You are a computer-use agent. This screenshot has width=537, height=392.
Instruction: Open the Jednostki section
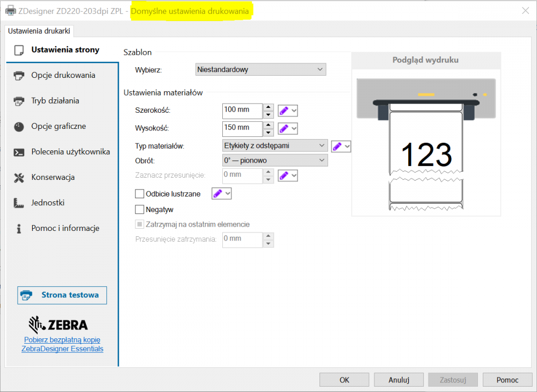(62, 202)
